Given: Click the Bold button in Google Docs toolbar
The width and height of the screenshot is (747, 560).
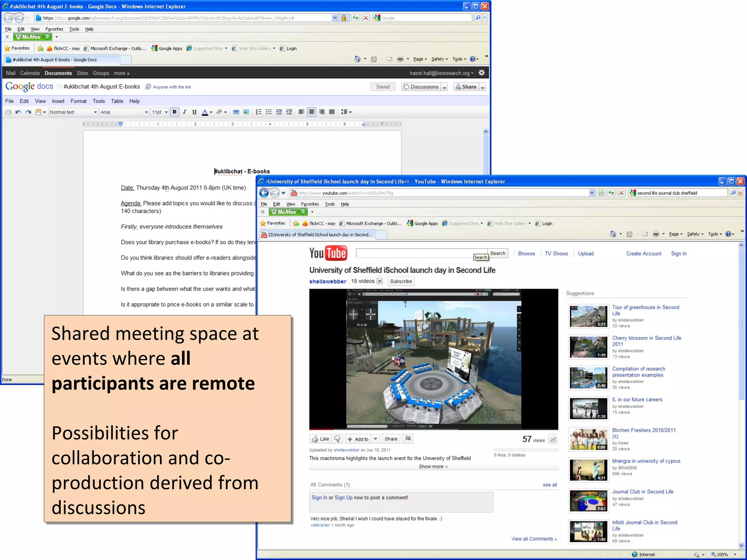Looking at the screenshot, I should point(174,112).
